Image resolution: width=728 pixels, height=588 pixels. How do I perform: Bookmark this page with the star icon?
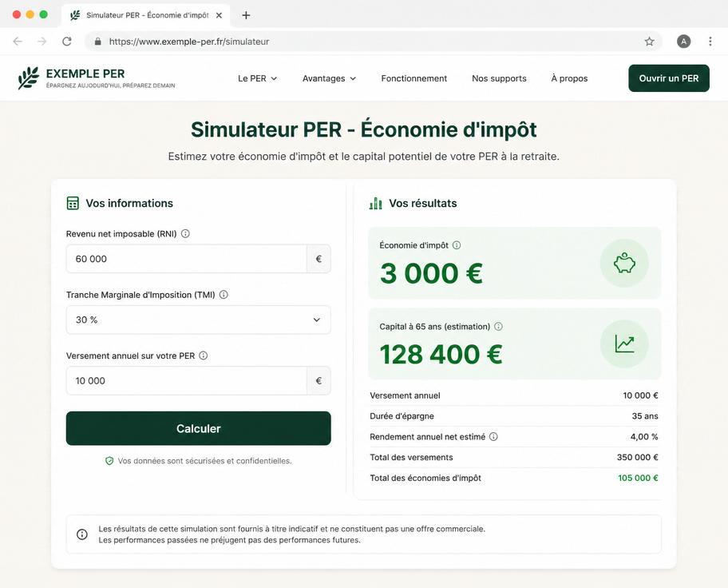(649, 42)
